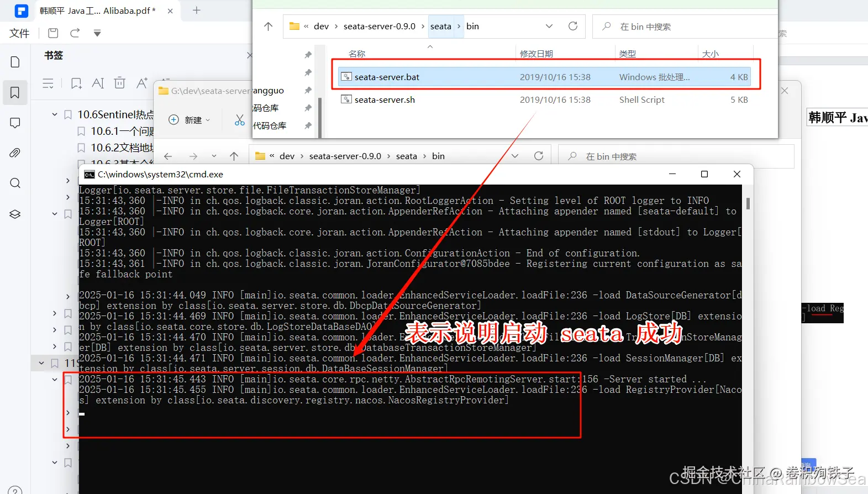The width and height of the screenshot is (868, 494).
Task: Refresh the G:\dev\seata-server Explorer window
Action: [x=539, y=156]
